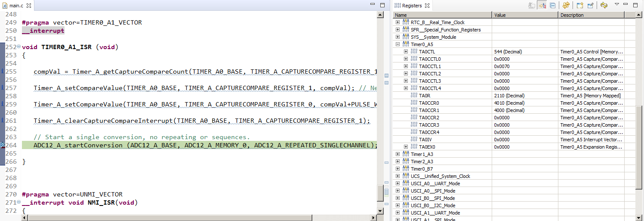Sort by the Name column header
644x221 pixels.
[443, 15]
